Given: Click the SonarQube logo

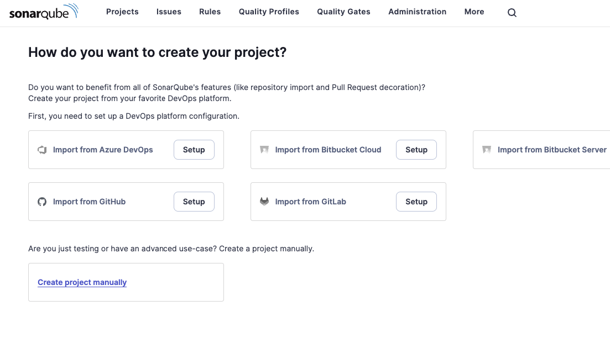Looking at the screenshot, I should coord(44,12).
